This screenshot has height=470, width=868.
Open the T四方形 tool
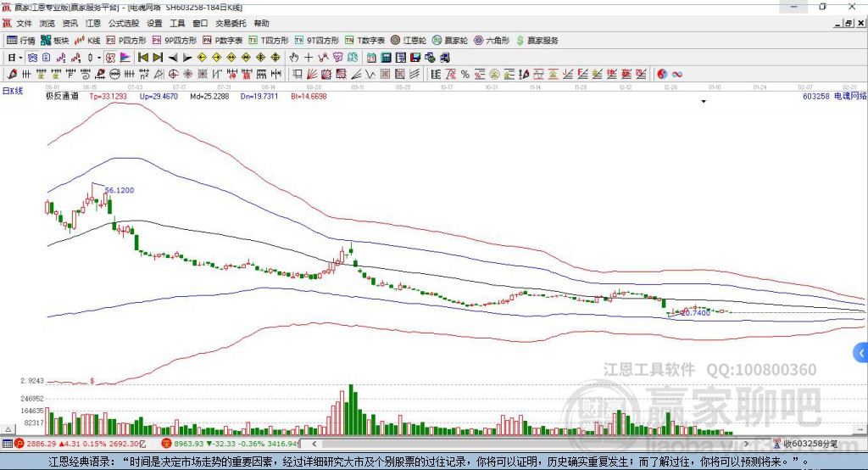269,41
